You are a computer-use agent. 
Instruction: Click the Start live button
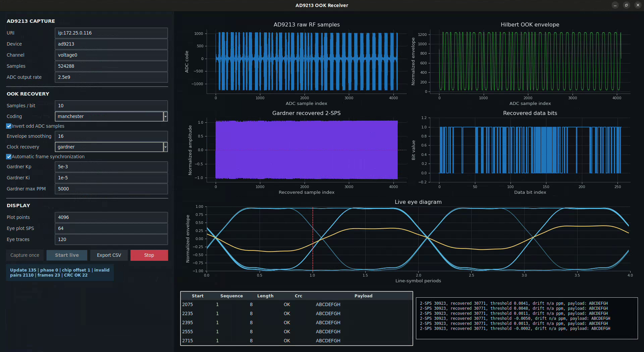67,255
